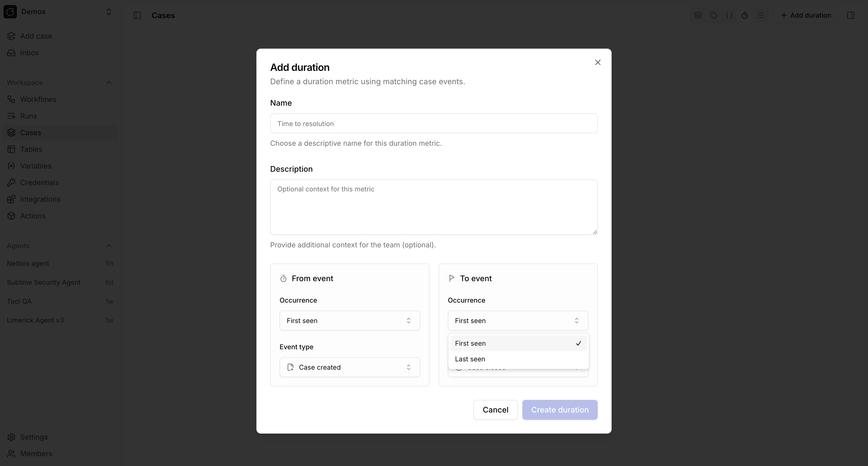The height and width of the screenshot is (466, 868).
Task: Click the stopwatch durations icon in toolbar
Action: click(x=745, y=15)
